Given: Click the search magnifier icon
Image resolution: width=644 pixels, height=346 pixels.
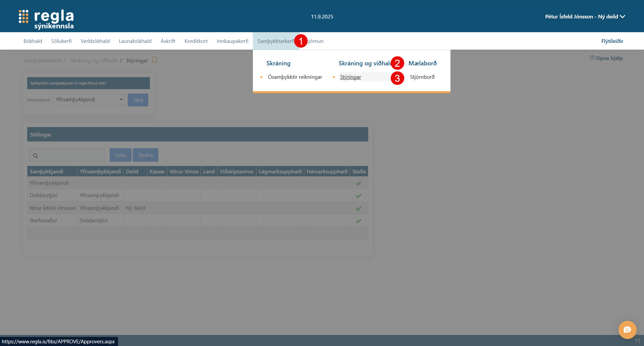Looking at the screenshot, I should coord(36,156).
